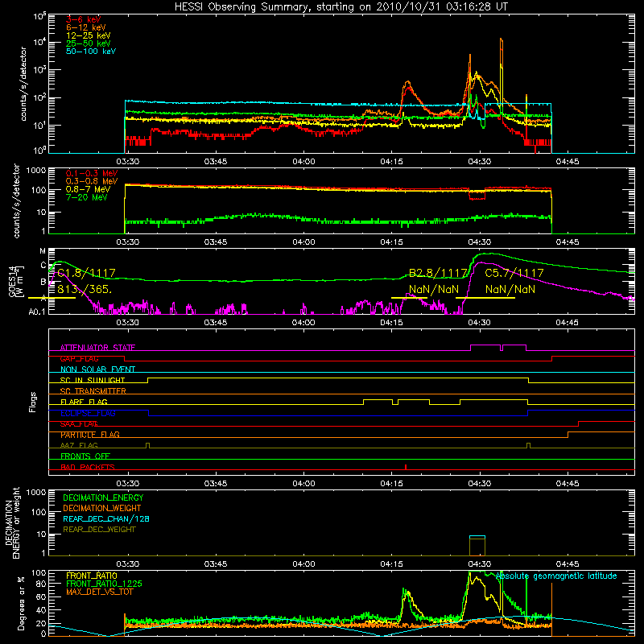Image resolution: width=644 pixels, height=644 pixels.
Task: Click the BAD_PACKETS flag label
Action: [88, 467]
